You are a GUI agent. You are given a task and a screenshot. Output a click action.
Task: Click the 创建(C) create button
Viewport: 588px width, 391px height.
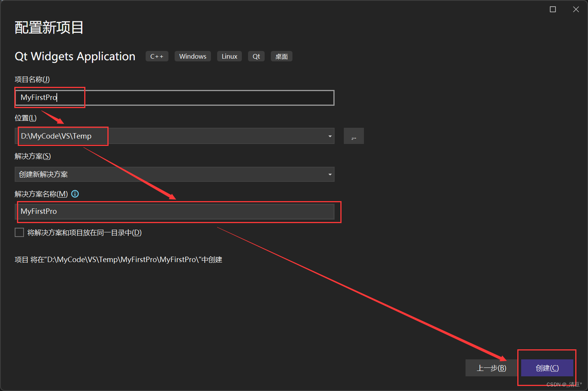pyautogui.click(x=547, y=368)
